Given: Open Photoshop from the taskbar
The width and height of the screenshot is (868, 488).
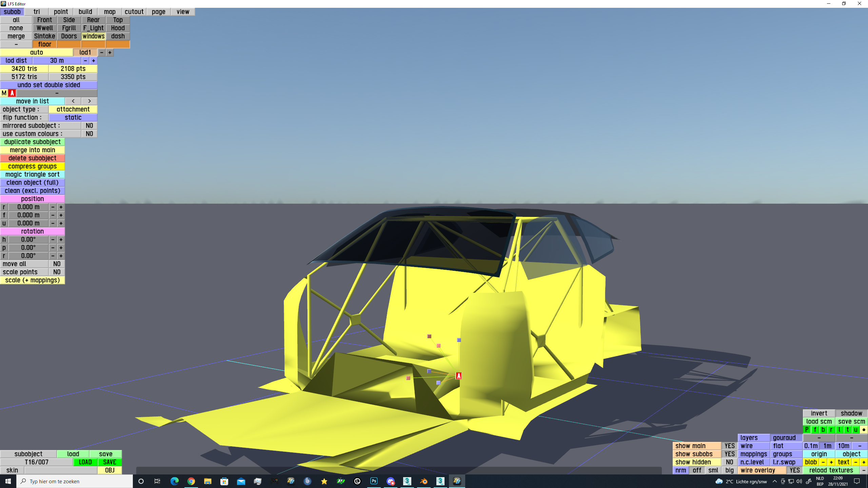Looking at the screenshot, I should [374, 481].
